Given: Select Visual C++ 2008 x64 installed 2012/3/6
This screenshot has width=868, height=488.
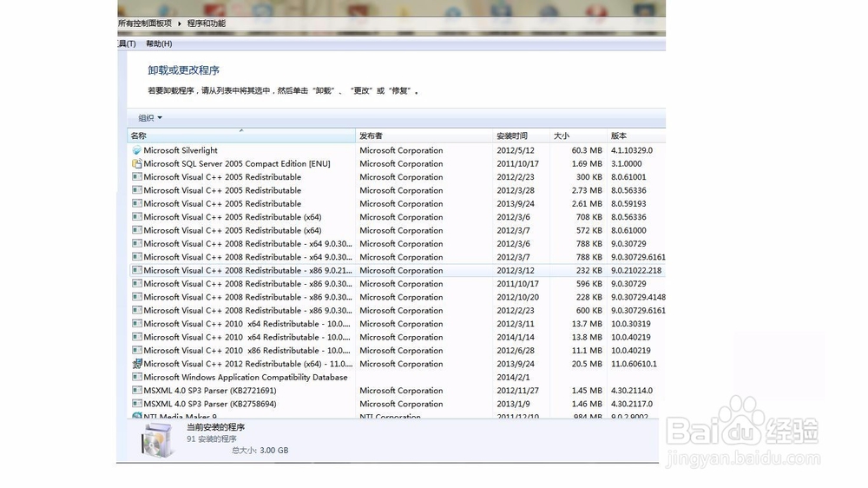Looking at the screenshot, I should point(397,244).
